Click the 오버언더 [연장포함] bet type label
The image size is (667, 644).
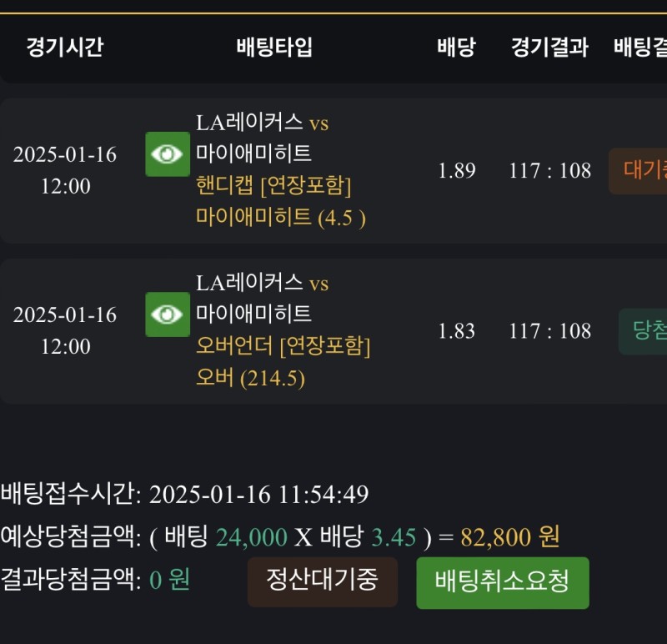(283, 345)
